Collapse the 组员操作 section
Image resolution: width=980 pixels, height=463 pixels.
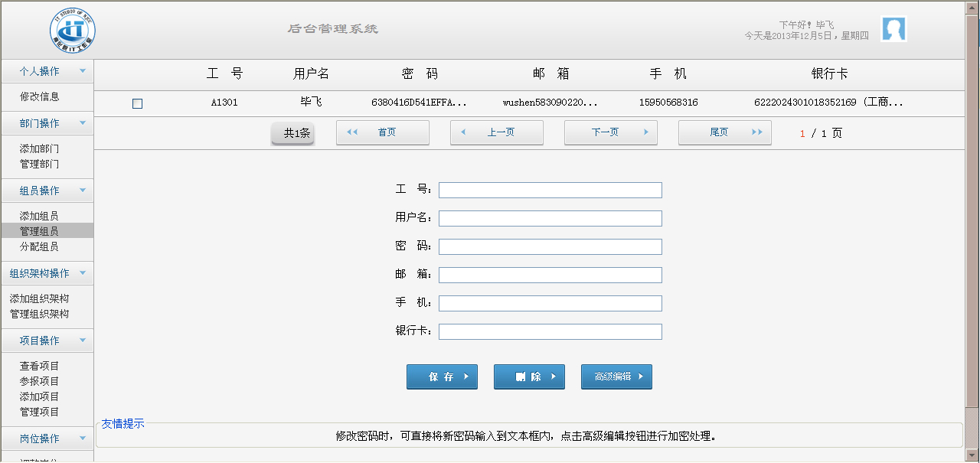(82, 191)
